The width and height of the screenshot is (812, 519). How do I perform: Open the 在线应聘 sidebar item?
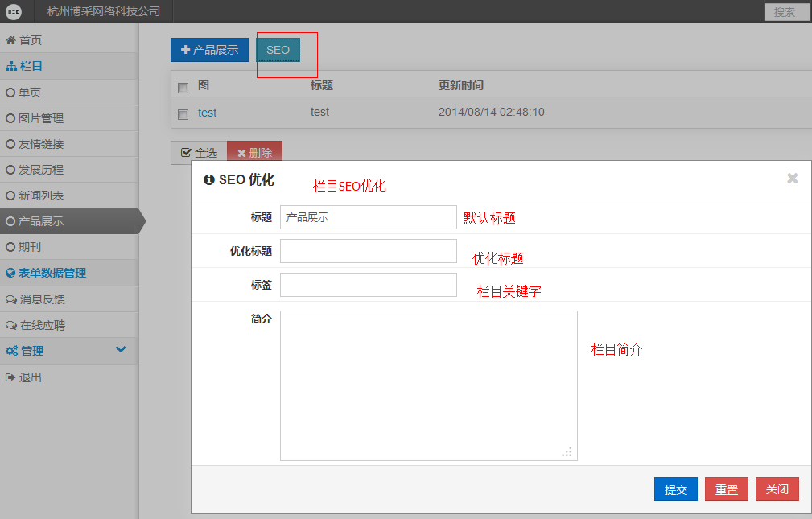click(43, 326)
